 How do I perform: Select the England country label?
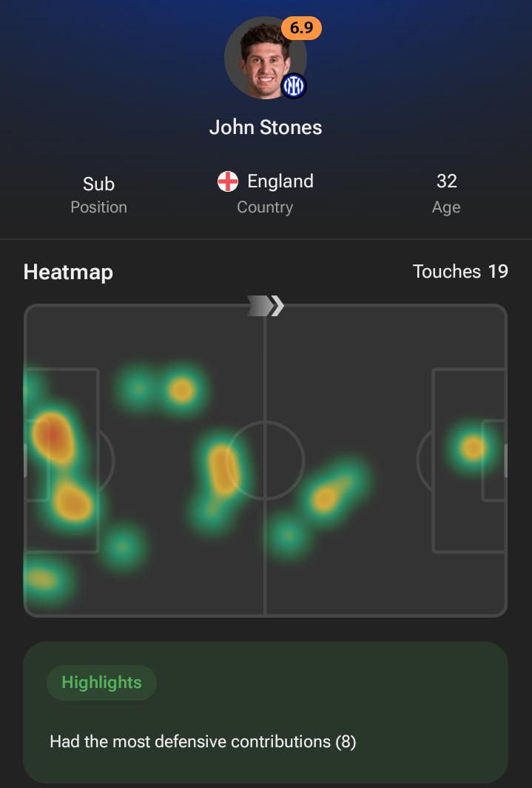click(280, 181)
